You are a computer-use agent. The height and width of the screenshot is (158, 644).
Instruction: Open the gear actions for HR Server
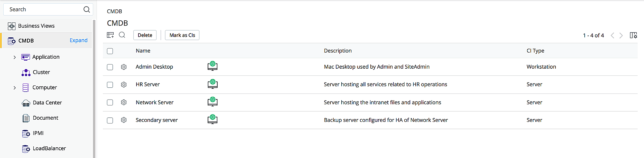tap(124, 84)
